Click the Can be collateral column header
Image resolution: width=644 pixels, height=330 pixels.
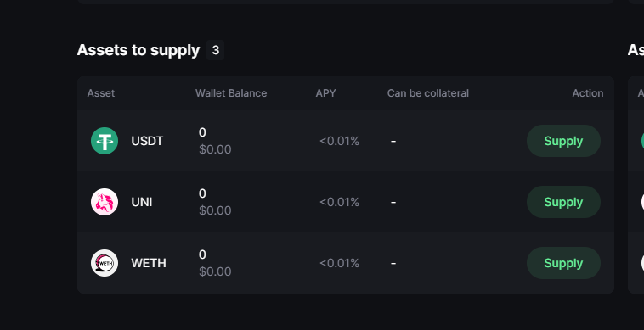click(428, 93)
